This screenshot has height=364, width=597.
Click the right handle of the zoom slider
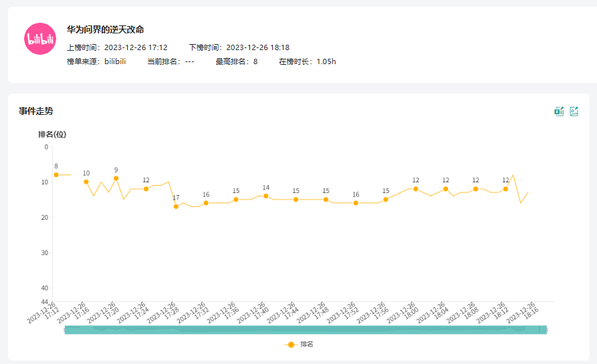point(547,330)
